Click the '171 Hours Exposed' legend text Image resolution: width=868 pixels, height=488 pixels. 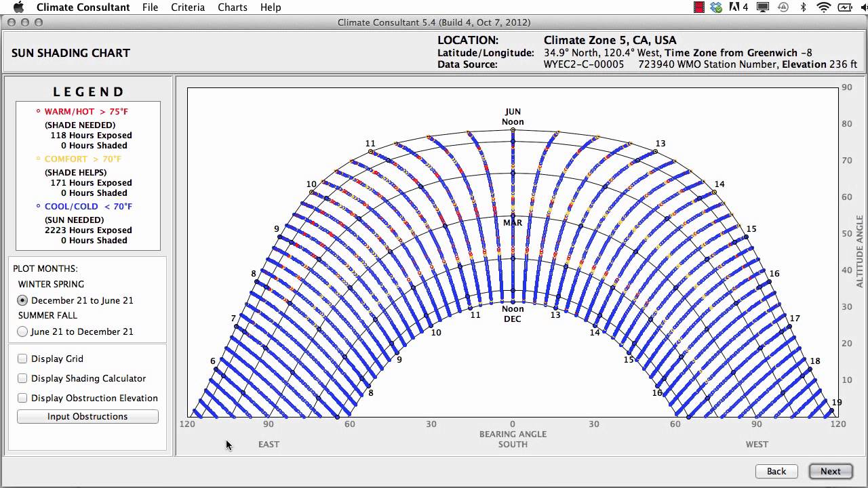(91, 182)
